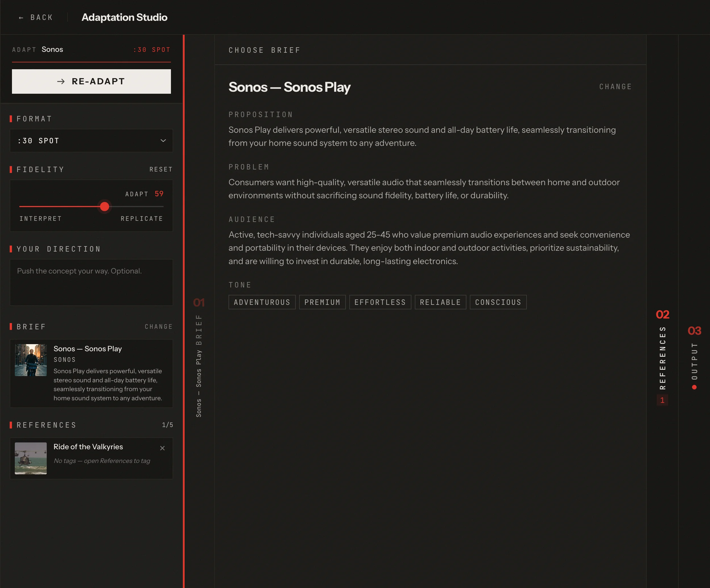Click the red 1 references count badge
This screenshot has height=588, width=710.
[x=662, y=400]
